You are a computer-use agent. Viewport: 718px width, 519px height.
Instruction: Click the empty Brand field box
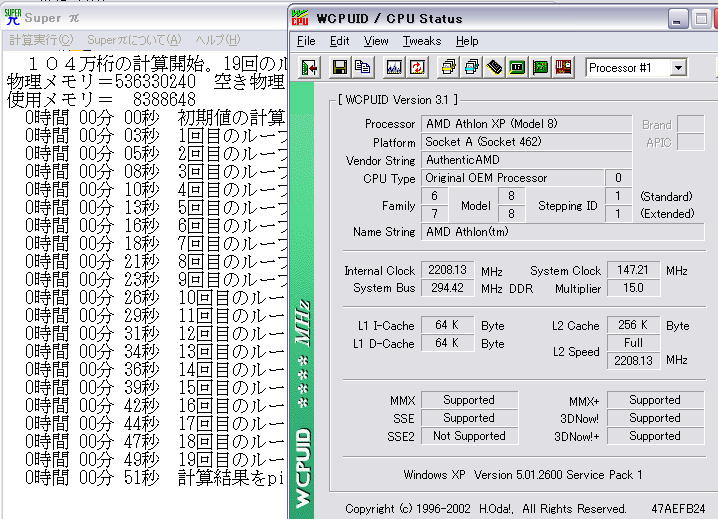(690, 124)
